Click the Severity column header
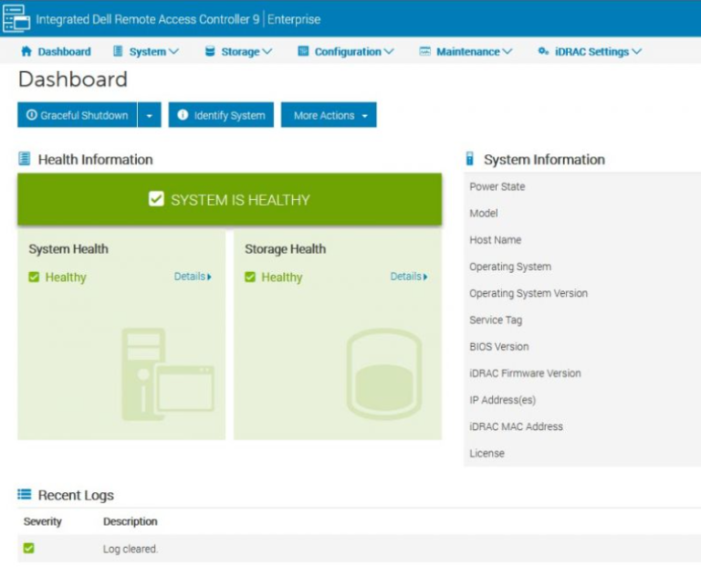The height and width of the screenshot is (588, 701). (43, 521)
